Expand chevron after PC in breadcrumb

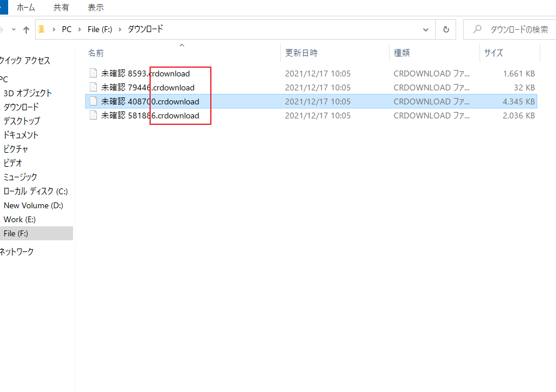click(x=79, y=29)
